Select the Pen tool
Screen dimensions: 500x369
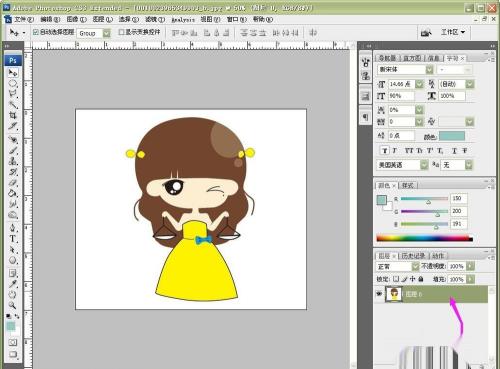[x=13, y=228]
